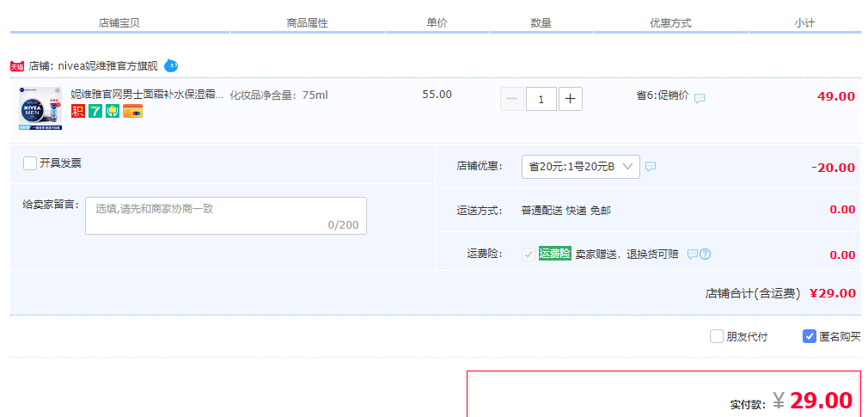Click the green 运费险 tag
The height and width of the screenshot is (417, 868).
[x=554, y=254]
